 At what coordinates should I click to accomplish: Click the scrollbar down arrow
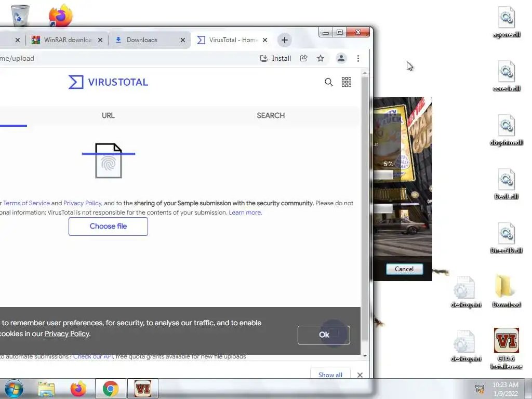click(x=365, y=355)
